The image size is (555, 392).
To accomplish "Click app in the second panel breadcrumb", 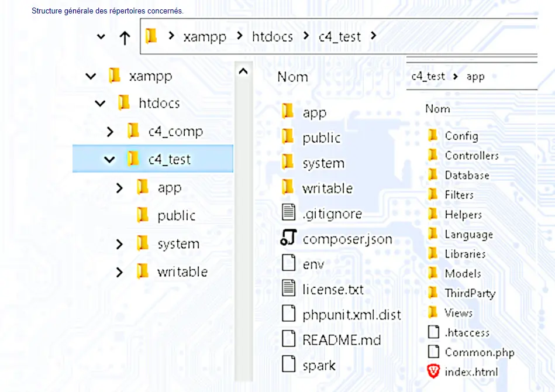I will click(x=475, y=77).
